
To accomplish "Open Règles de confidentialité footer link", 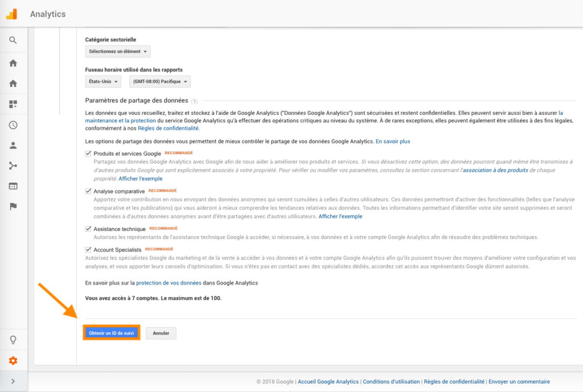I will pos(454,382).
